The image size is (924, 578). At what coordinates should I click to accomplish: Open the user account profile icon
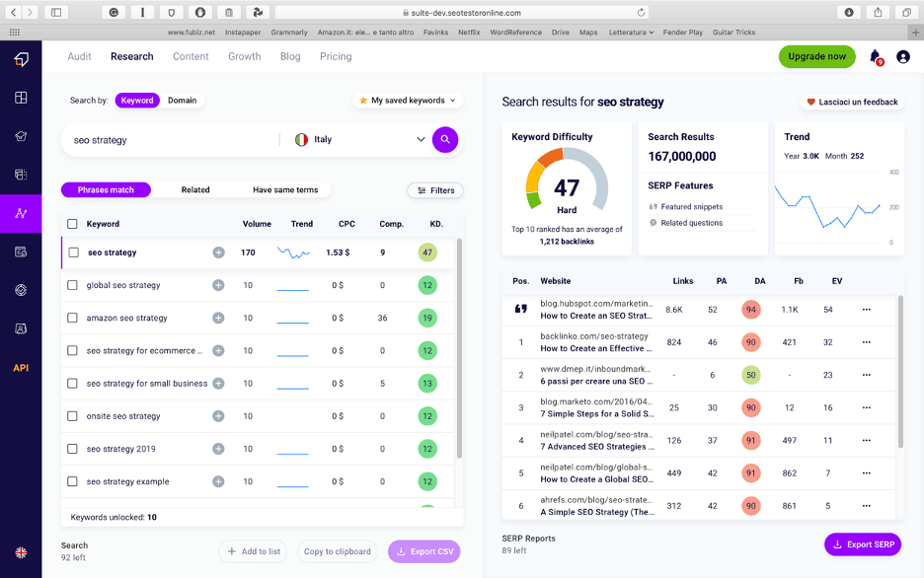(902, 57)
